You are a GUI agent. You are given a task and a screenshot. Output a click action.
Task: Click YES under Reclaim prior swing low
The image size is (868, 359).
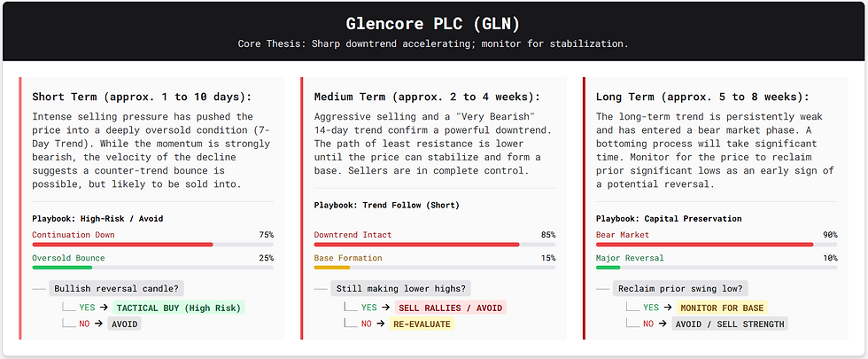651,308
